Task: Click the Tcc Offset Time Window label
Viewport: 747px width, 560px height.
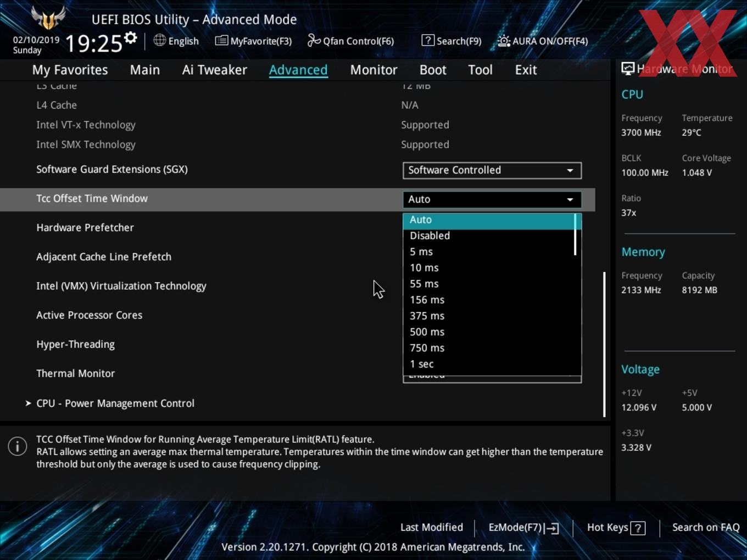Action: (92, 199)
